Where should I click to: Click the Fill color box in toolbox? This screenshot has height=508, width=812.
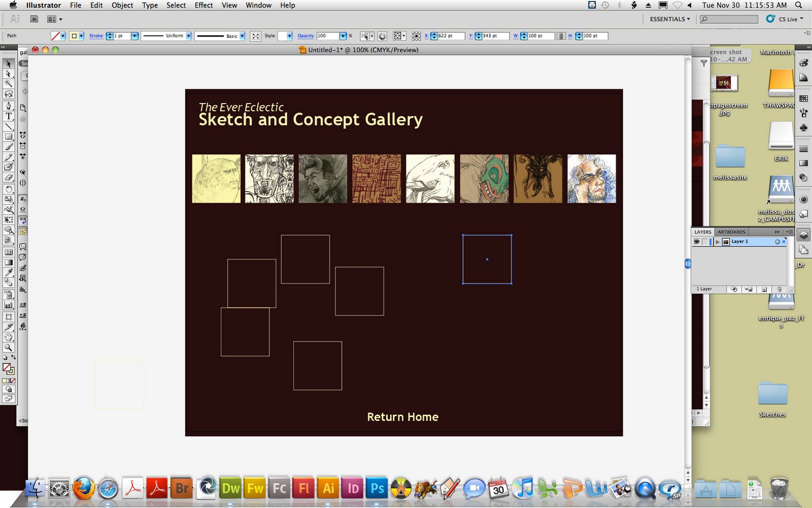coord(6,367)
